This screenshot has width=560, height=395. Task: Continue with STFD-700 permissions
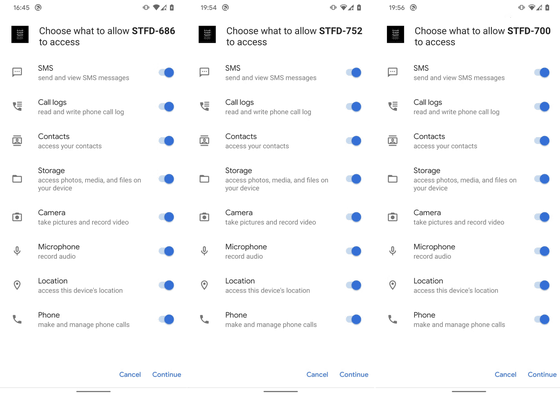(x=542, y=374)
